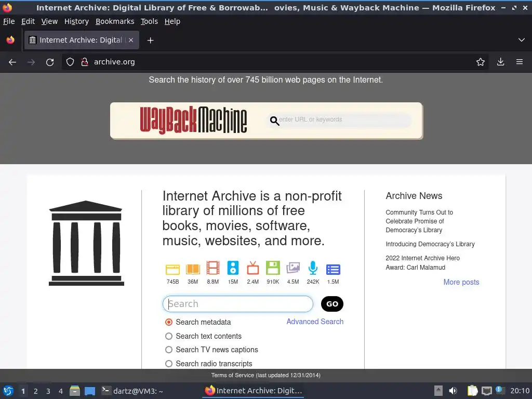The height and width of the screenshot is (399, 532).
Task: Open the microphone concerts icon (242K)
Action: (x=313, y=268)
